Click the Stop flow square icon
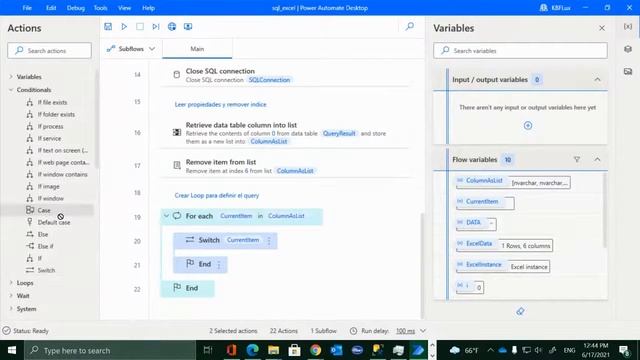The height and width of the screenshot is (360, 640). (x=140, y=27)
